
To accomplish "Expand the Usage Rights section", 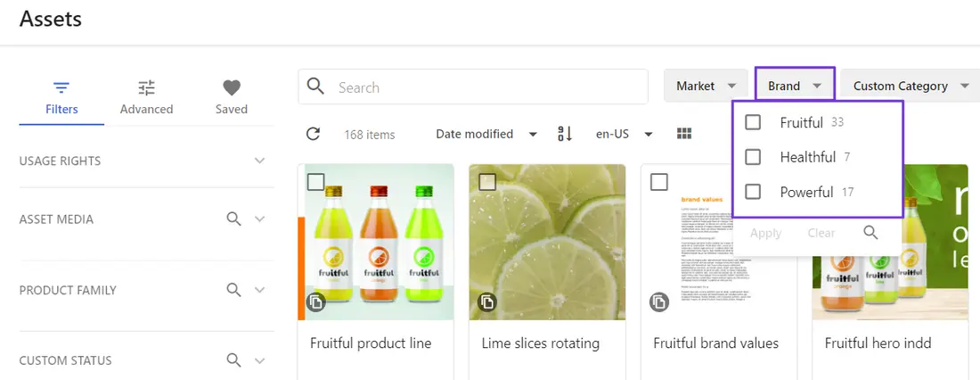I will 259,161.
